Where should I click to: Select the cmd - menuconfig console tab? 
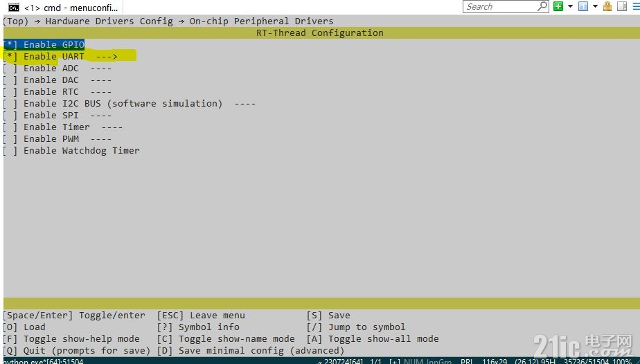coord(62,8)
